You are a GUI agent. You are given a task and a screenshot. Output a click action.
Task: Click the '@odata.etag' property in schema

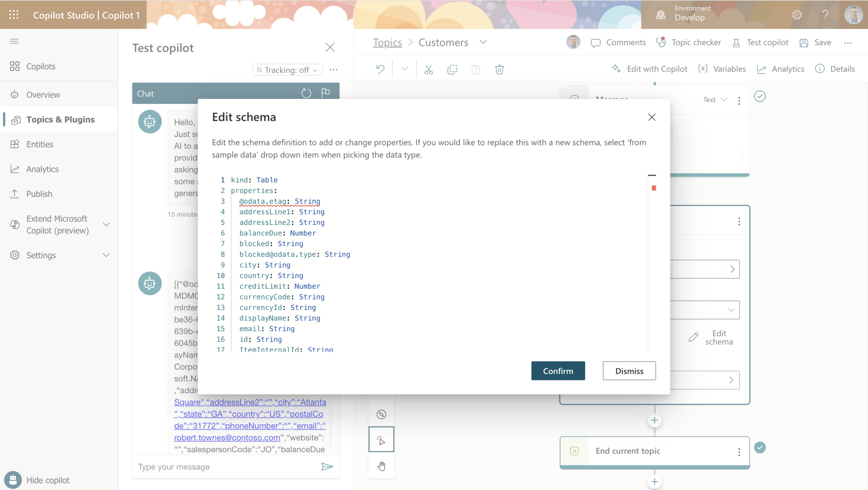[263, 201]
